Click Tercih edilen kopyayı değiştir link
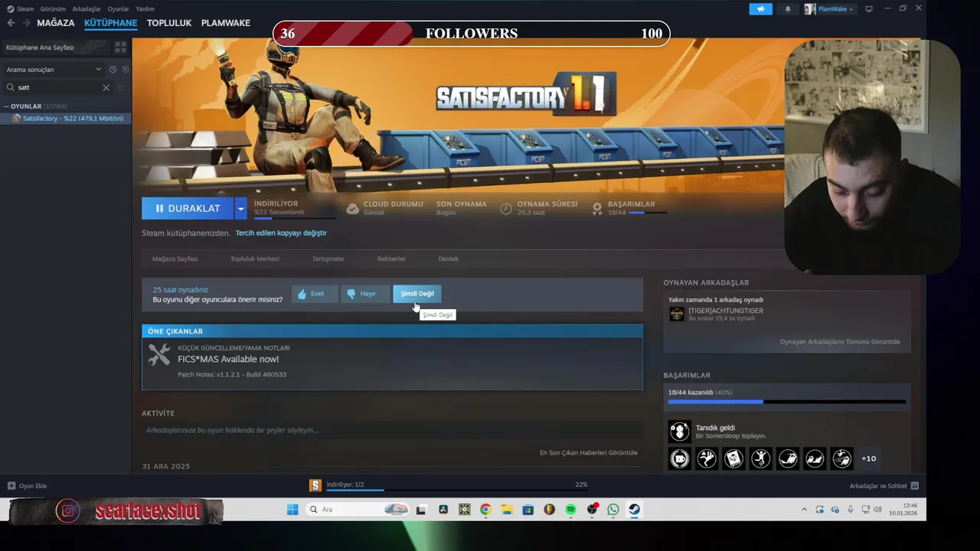 point(281,233)
